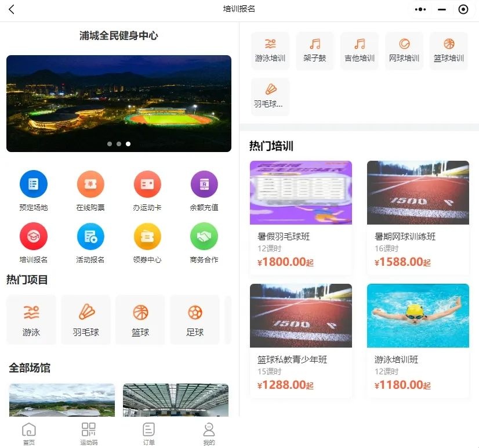The image size is (479, 448).
Task: Click the 暑期网球训练班 course title
Action: coord(405,236)
